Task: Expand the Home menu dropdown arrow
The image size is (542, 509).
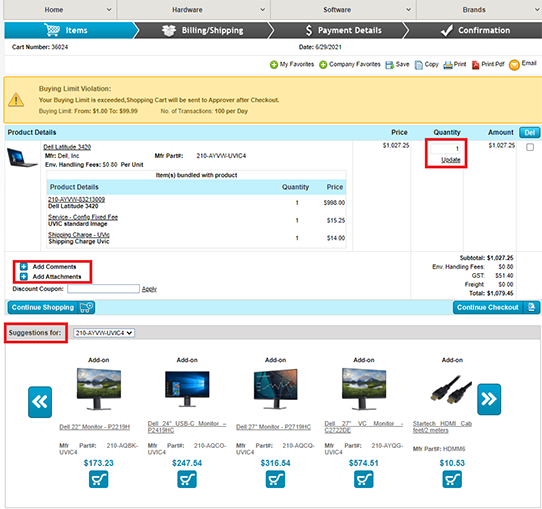Action: click(109, 10)
